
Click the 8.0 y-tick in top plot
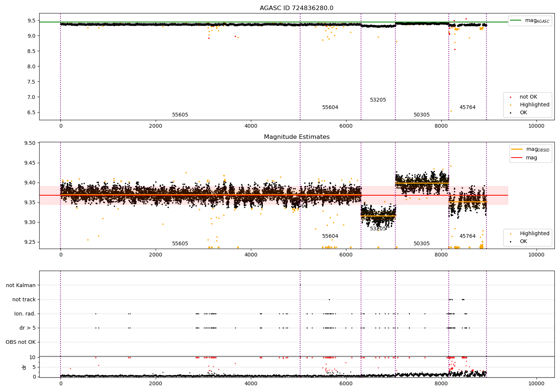[x=31, y=66]
